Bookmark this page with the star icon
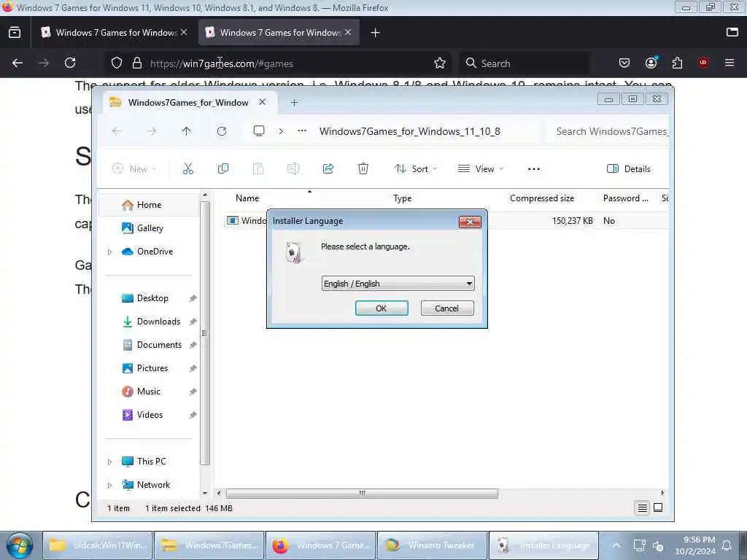Screen dimensions: 747x560 click(x=440, y=63)
